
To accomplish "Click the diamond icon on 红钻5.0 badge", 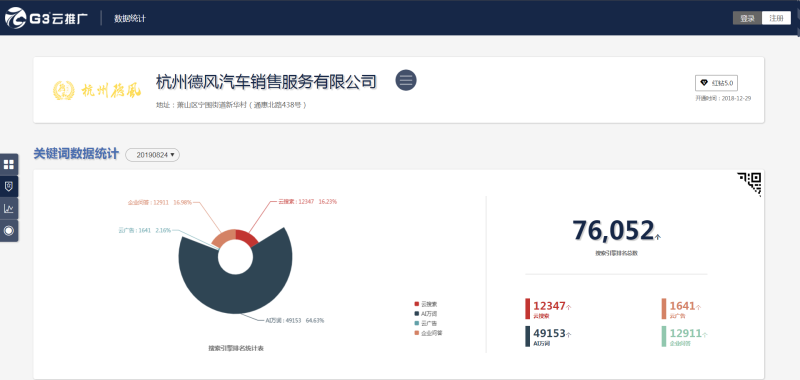I will 704,83.
